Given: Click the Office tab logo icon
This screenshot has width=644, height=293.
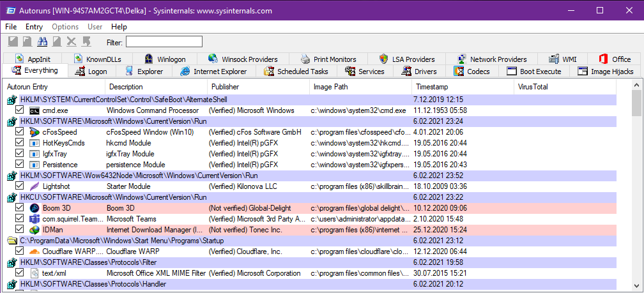Looking at the screenshot, I should (603, 59).
